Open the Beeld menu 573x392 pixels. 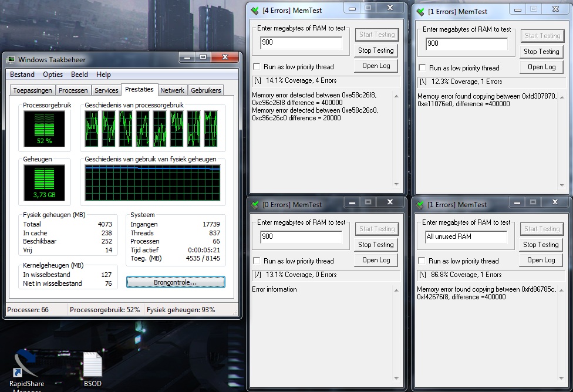click(x=79, y=75)
